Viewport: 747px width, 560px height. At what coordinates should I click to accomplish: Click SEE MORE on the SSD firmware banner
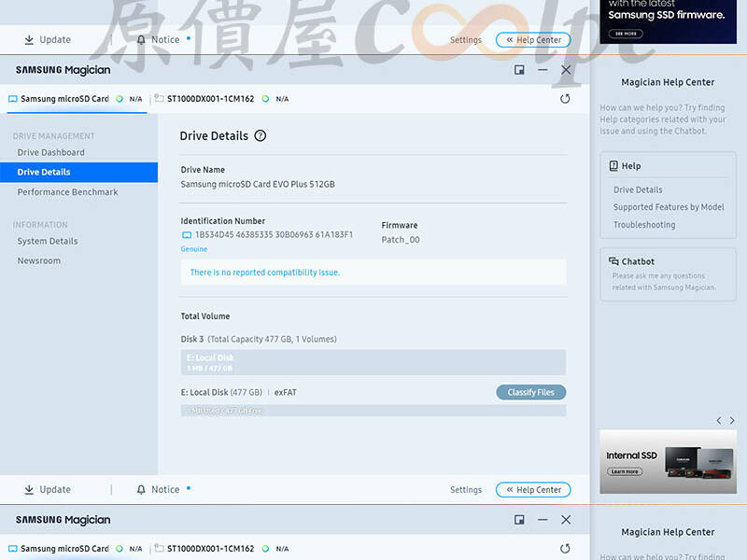(x=626, y=34)
